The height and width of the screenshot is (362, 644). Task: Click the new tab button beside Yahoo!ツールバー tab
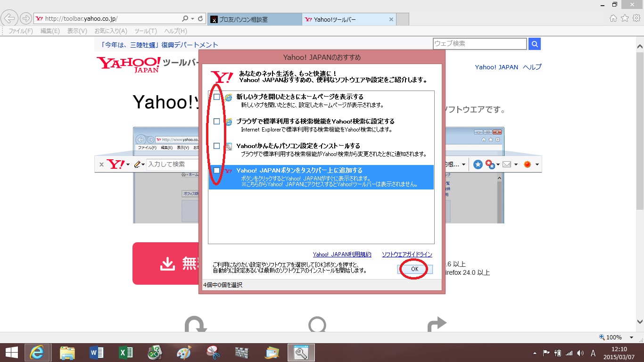click(403, 19)
